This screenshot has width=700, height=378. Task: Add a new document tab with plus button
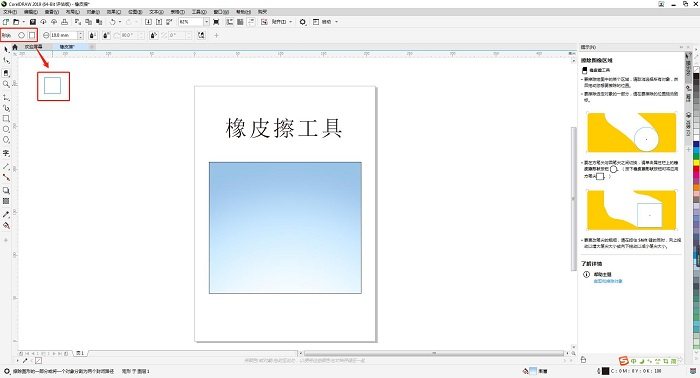point(92,47)
